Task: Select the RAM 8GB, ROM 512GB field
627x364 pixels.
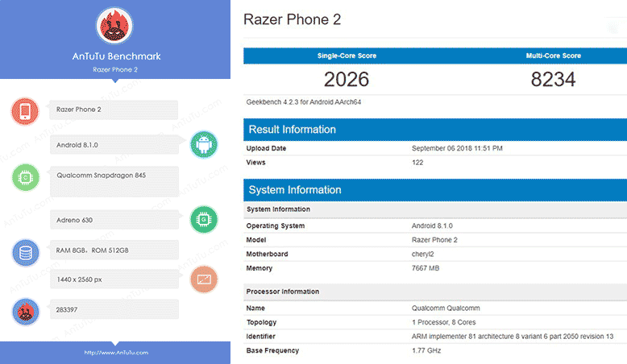Action: pyautogui.click(x=114, y=250)
